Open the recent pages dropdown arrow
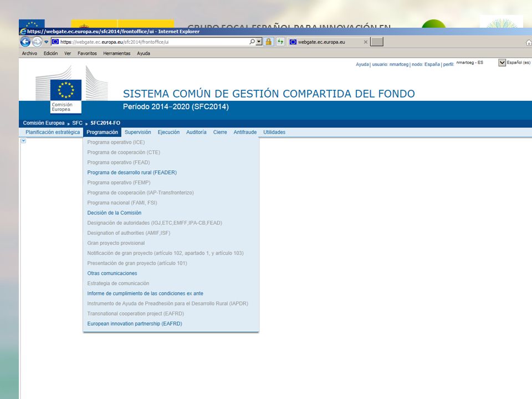 pos(47,42)
